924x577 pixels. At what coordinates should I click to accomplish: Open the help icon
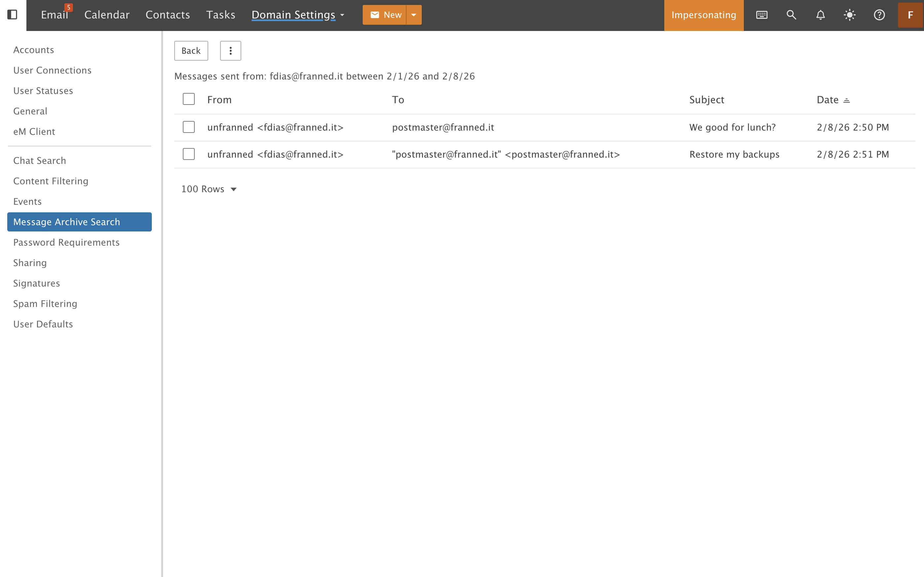[x=879, y=15]
